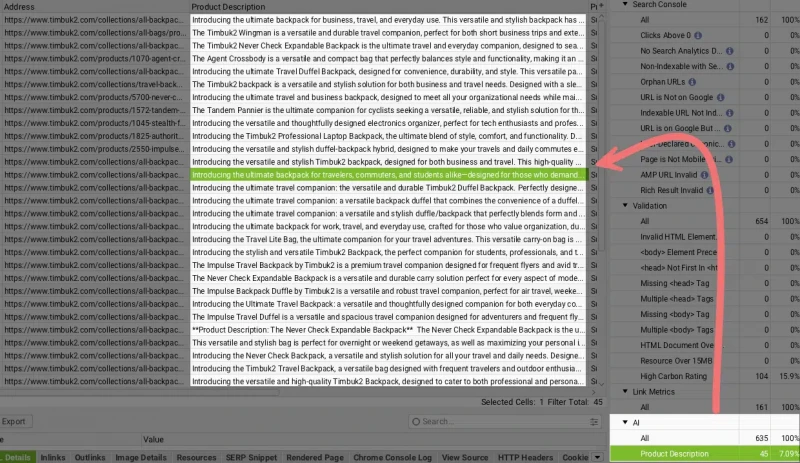Click the Value column header
Image resolution: width=800 pixels, height=463 pixels.
(x=153, y=440)
